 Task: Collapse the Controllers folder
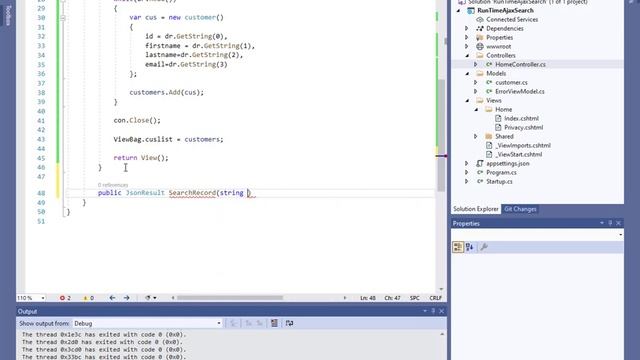(x=467, y=56)
